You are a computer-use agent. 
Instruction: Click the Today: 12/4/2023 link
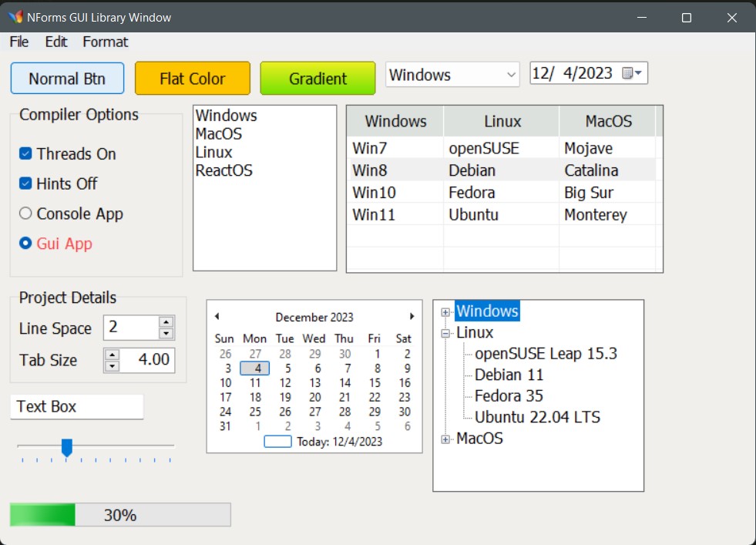339,441
